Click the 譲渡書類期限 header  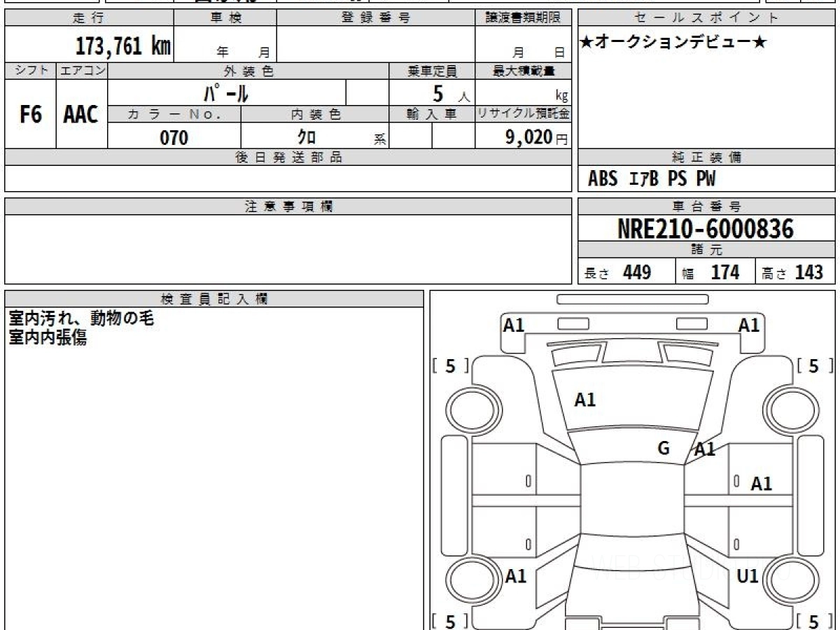[x=523, y=18]
